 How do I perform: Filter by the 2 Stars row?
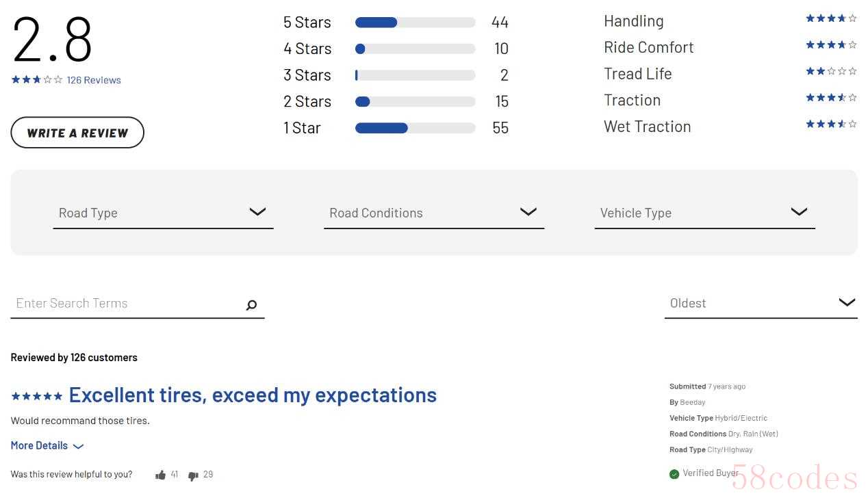(396, 101)
